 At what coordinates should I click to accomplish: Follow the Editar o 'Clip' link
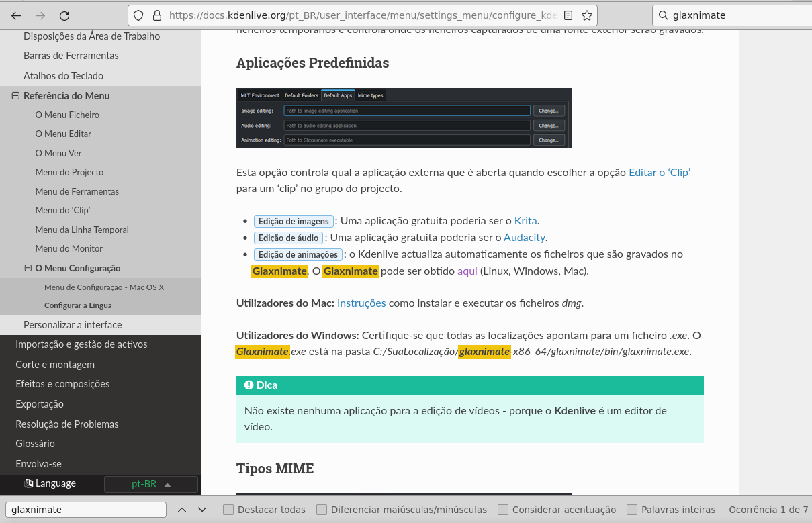click(660, 172)
